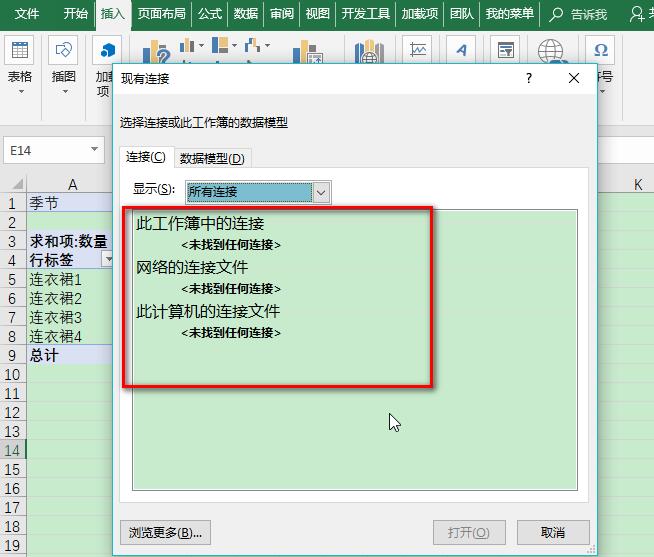Select row 14 header
The image size is (654, 557).
pos(13,450)
